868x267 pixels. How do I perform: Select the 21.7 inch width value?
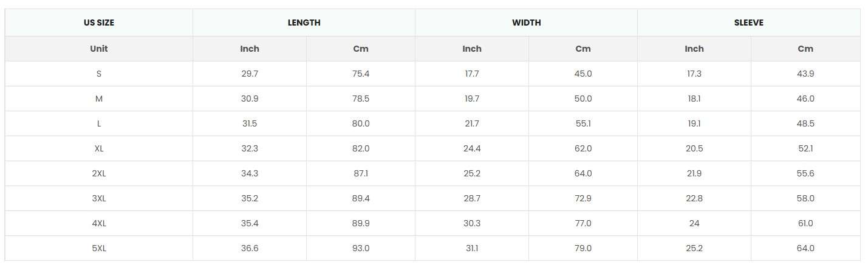(x=472, y=123)
